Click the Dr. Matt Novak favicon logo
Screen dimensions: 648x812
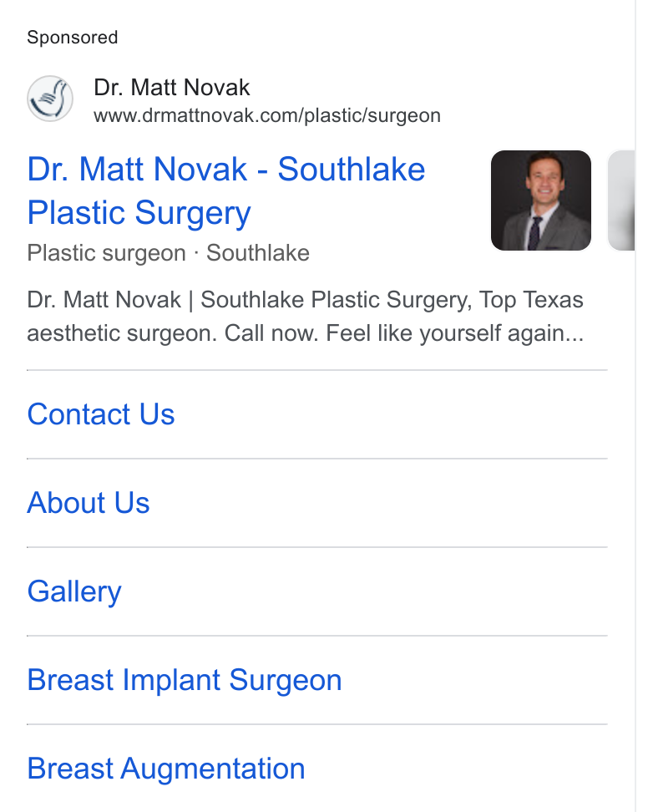coord(50,99)
